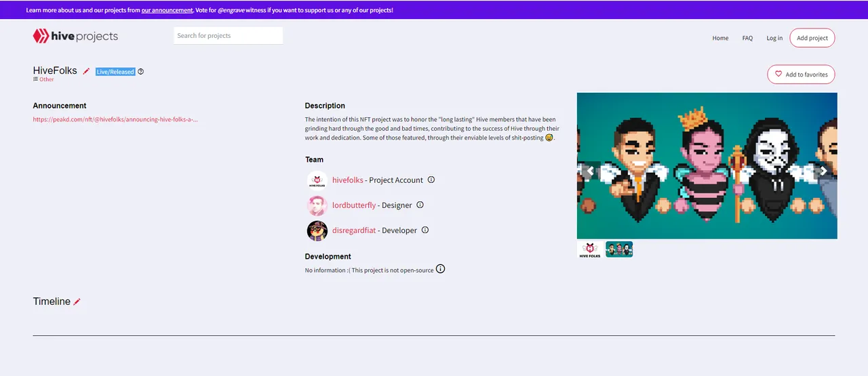Image resolution: width=868 pixels, height=376 pixels.
Task: Focus the Search for projects field
Action: 229,36
